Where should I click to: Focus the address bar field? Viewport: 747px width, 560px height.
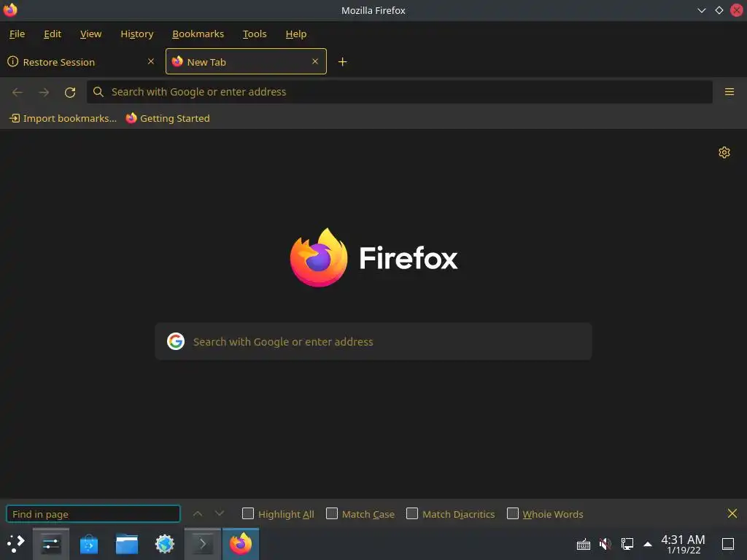click(x=399, y=92)
